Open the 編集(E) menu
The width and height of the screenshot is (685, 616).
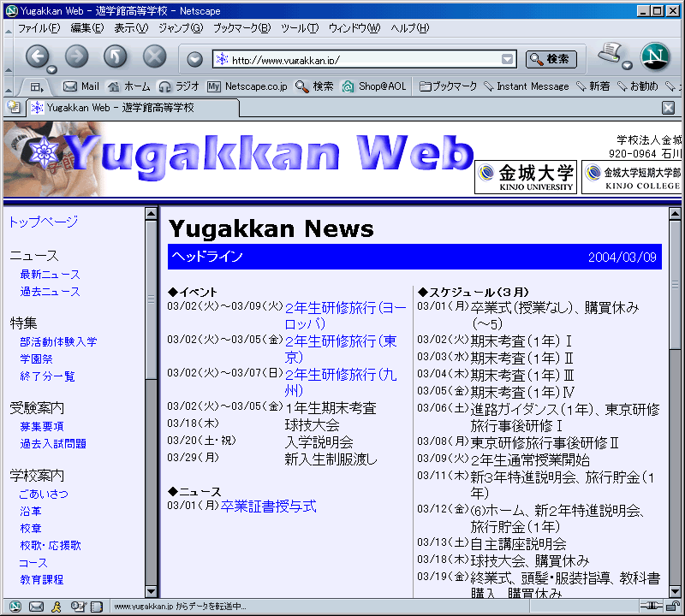[x=87, y=28]
